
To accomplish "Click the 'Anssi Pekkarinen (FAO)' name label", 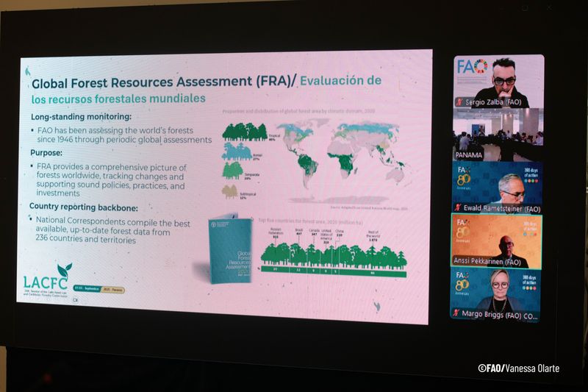I will tap(487, 261).
